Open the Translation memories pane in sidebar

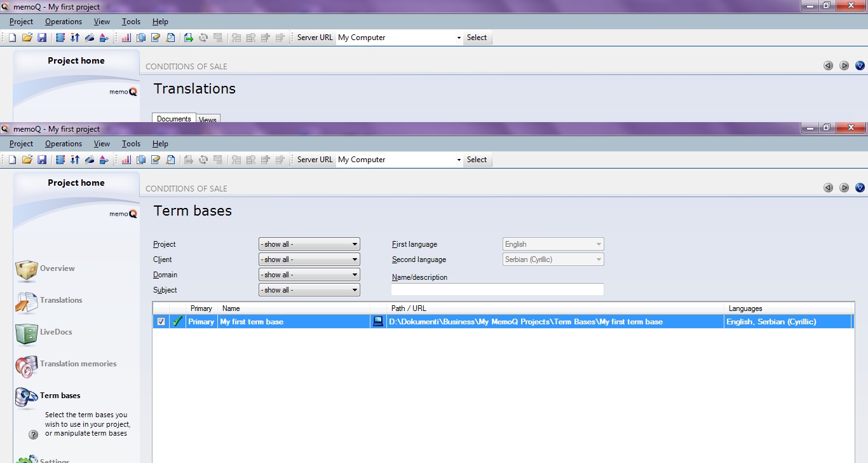point(65,364)
